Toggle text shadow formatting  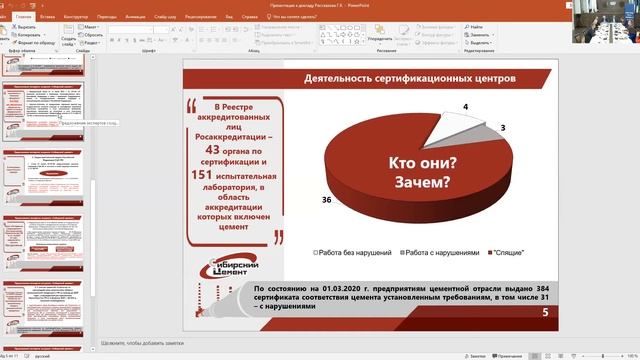134,40
